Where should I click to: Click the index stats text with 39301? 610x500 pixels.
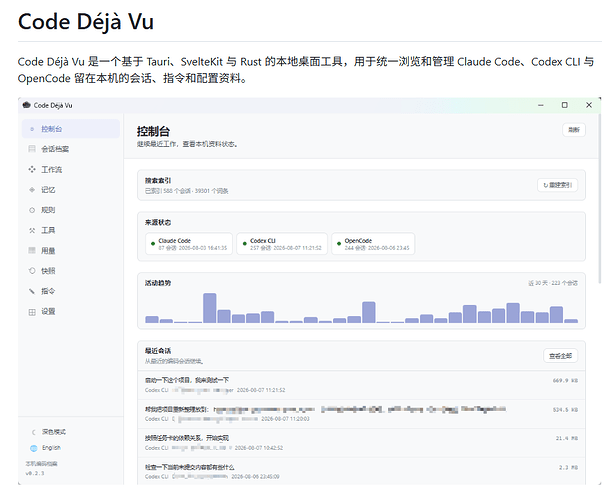(x=187, y=191)
